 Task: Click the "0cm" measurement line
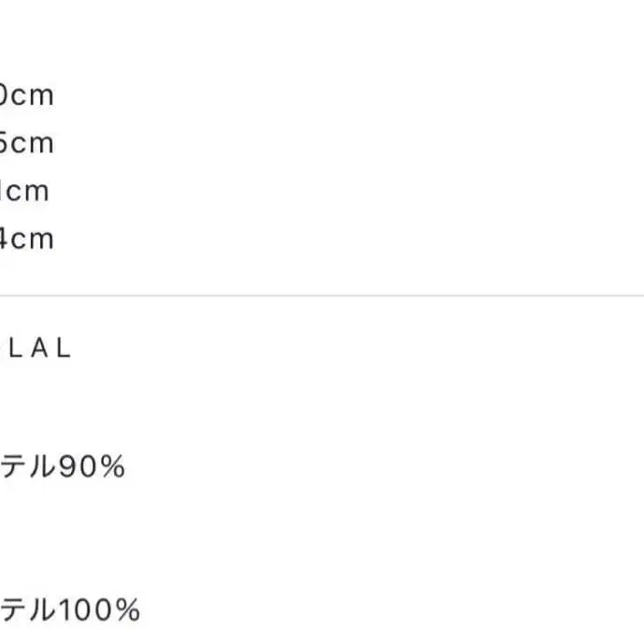coord(26,95)
